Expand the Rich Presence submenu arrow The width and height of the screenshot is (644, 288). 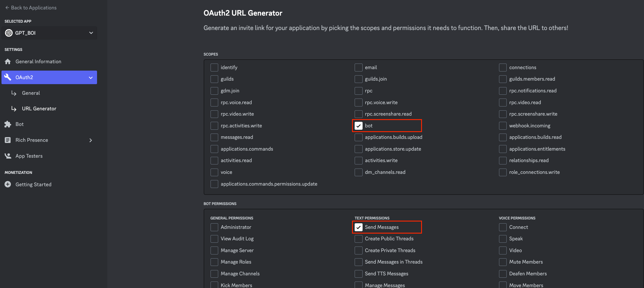[91, 140]
